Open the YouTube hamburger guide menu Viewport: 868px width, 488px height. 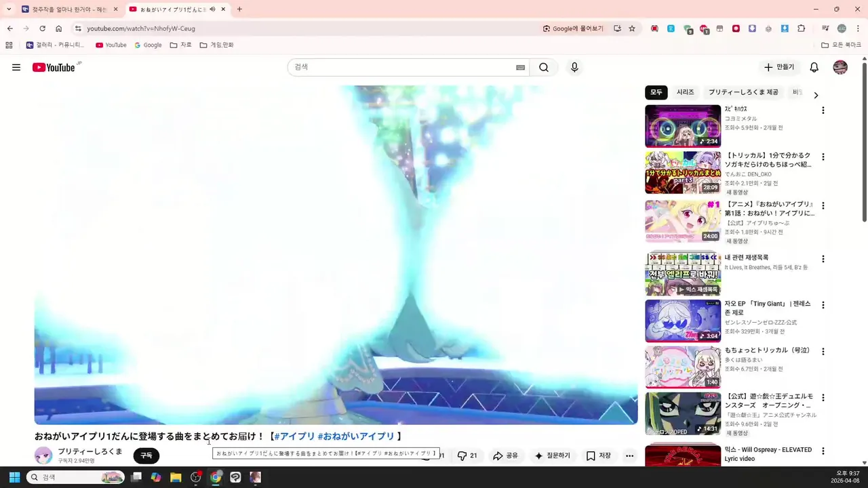[16, 67]
